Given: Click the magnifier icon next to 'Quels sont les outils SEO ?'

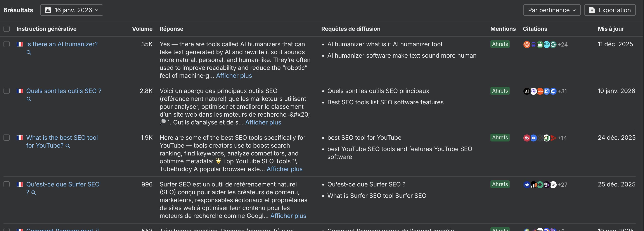Looking at the screenshot, I should tap(29, 99).
